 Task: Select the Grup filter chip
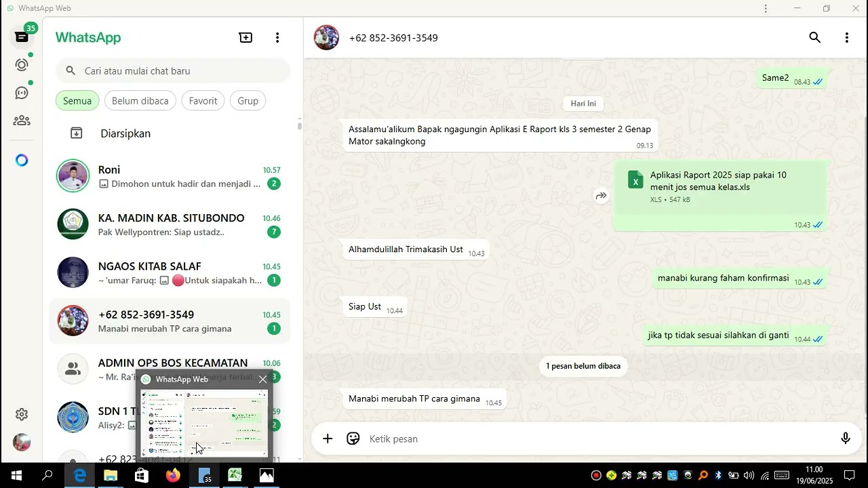pos(248,101)
